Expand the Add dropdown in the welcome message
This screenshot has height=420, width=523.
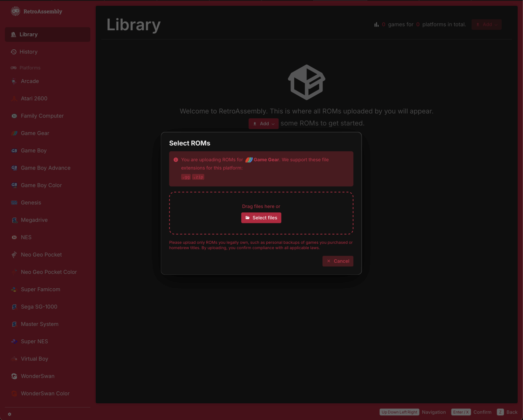[263, 124]
